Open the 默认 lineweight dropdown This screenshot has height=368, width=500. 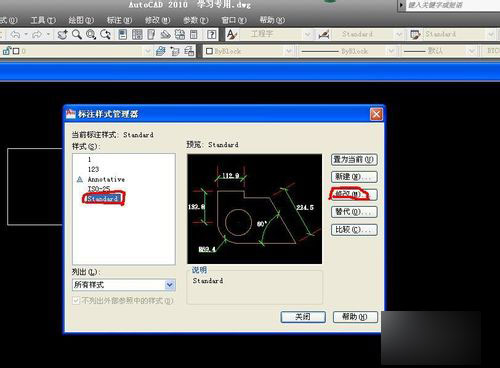[x=471, y=51]
